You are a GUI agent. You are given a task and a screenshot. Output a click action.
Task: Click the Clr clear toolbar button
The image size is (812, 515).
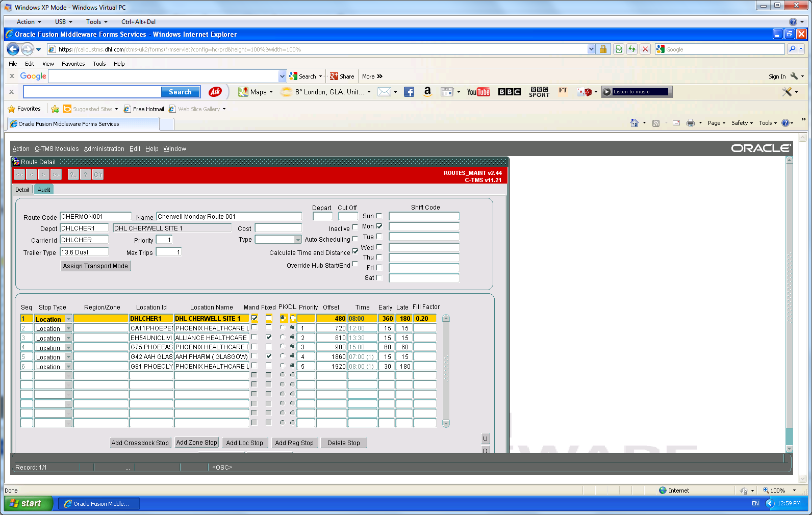coord(98,174)
